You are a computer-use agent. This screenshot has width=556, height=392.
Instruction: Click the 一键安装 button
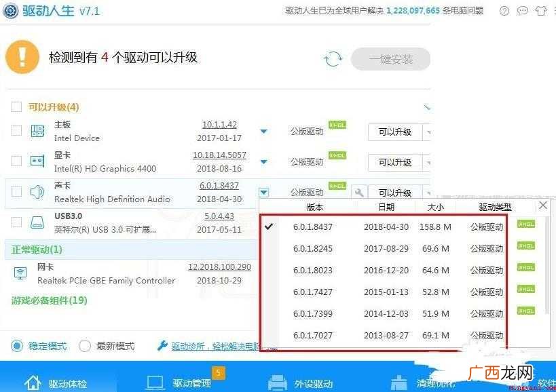click(391, 59)
